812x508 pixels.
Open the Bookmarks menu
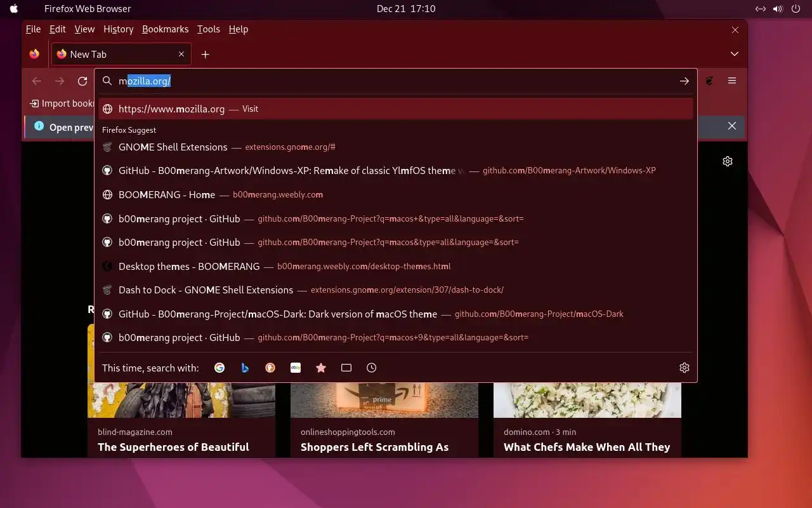pos(165,29)
